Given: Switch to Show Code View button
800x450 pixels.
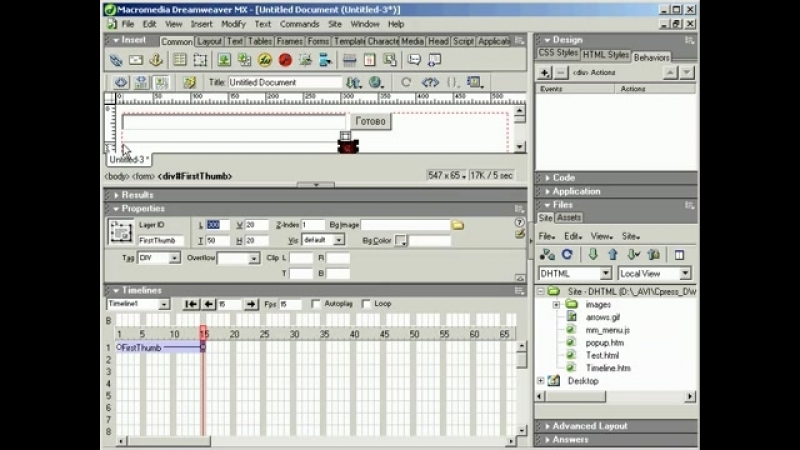Looking at the screenshot, I should click(121, 82).
